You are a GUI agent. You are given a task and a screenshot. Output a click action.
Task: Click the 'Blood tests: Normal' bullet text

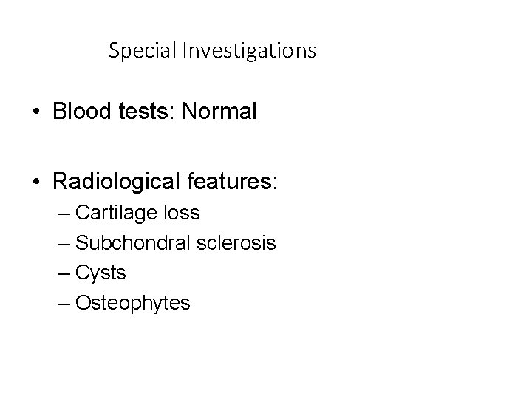pos(154,112)
